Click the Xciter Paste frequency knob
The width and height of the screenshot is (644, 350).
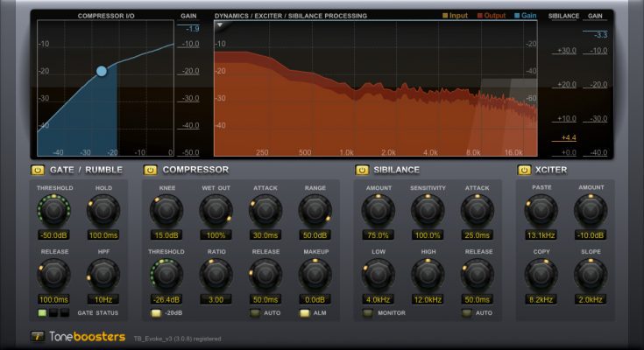tap(541, 210)
